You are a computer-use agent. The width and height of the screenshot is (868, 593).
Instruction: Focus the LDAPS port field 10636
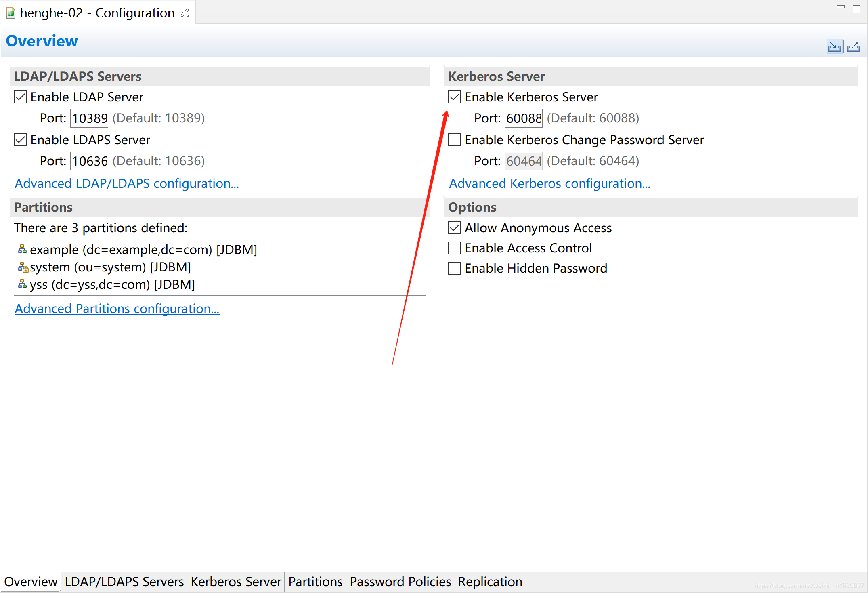point(89,161)
